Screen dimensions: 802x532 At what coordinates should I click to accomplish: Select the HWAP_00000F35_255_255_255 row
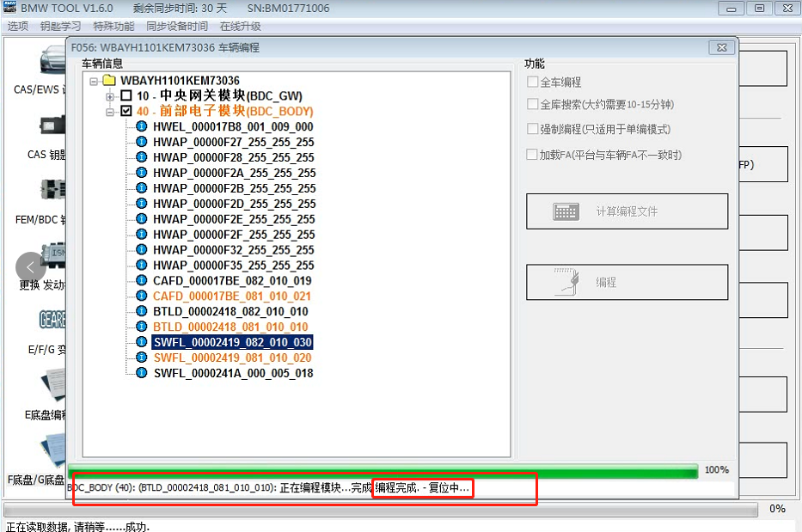(x=234, y=265)
